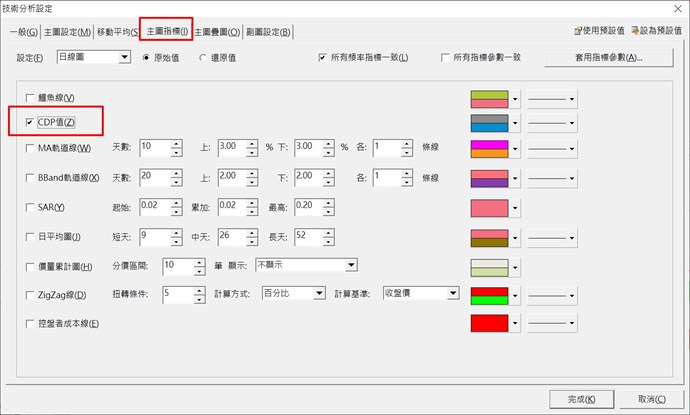Enable the SAR indicator checkbox

(28, 207)
